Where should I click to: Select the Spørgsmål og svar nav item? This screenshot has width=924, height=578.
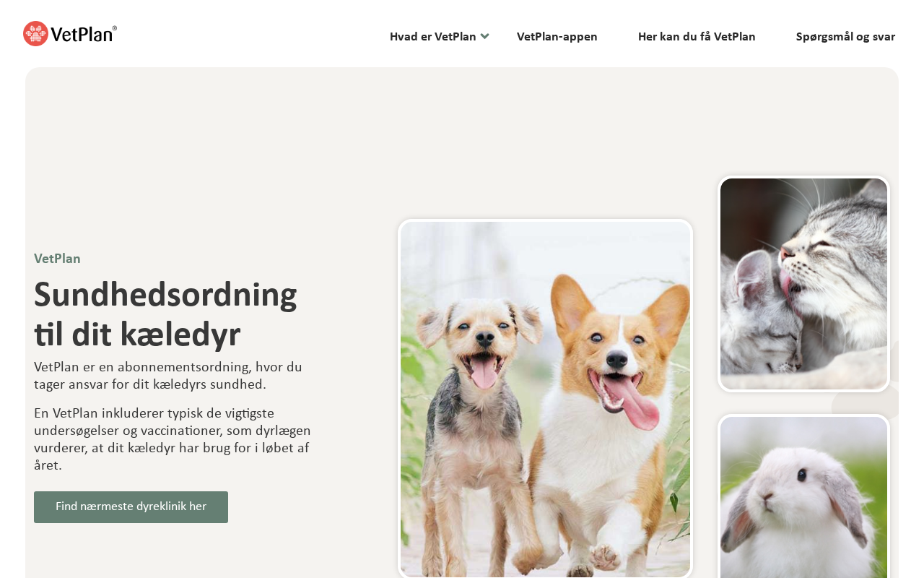click(845, 37)
